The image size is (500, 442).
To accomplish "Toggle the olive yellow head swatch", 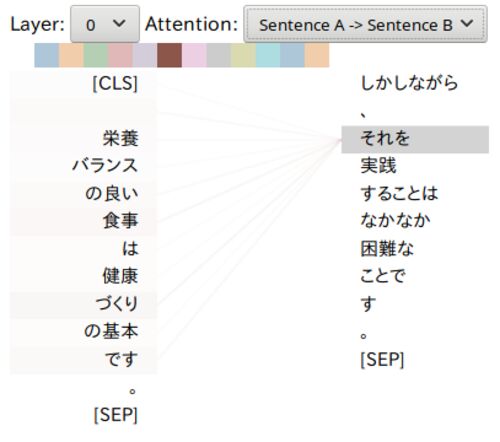I will click(x=243, y=55).
